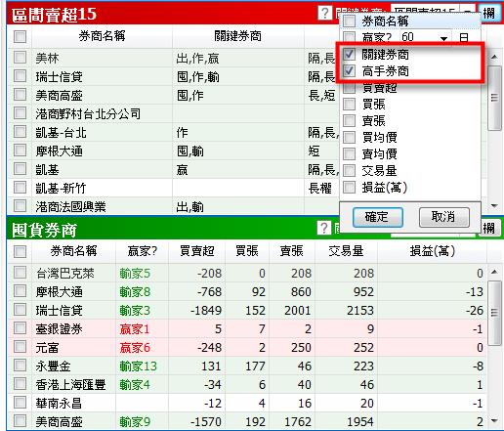Tick the 港商法國興業 row checkbox

pos(21,206)
